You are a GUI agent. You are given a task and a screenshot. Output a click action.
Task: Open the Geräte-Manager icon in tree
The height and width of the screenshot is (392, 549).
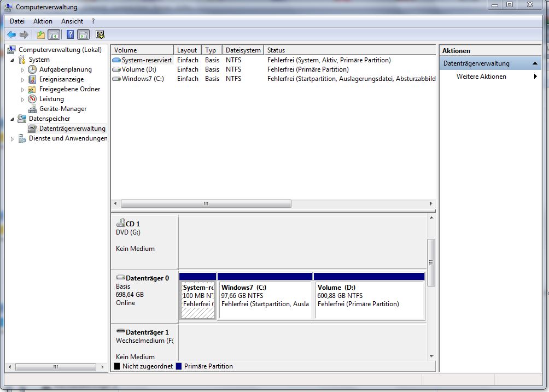click(x=32, y=109)
